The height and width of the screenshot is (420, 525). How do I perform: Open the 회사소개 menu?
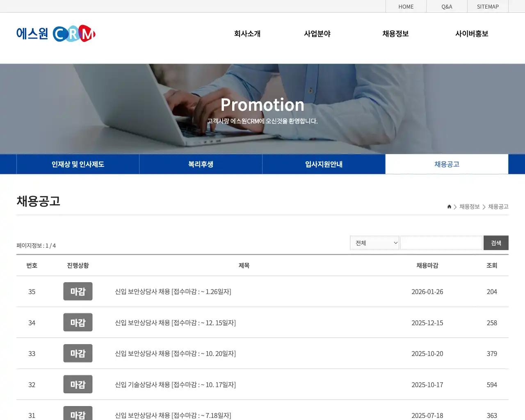click(247, 34)
